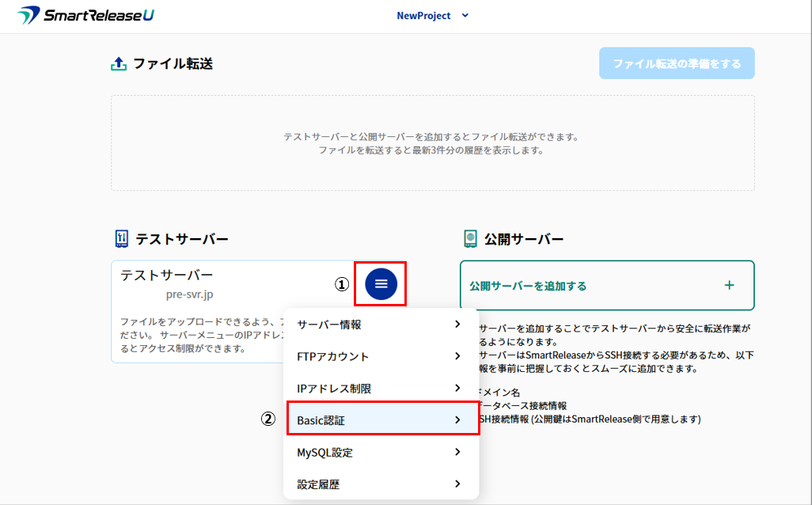This screenshot has height=505, width=812.
Task: Choose Basic認証 from the menu
Action: coord(321,420)
